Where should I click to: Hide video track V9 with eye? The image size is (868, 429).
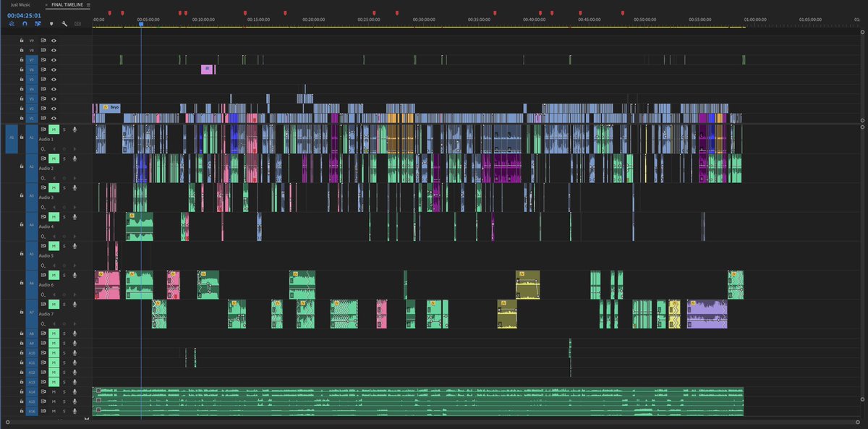pyautogui.click(x=54, y=41)
